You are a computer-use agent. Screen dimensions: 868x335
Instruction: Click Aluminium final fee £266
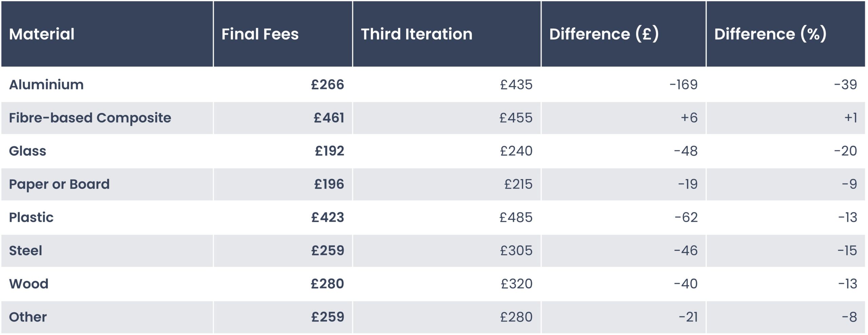(x=328, y=84)
